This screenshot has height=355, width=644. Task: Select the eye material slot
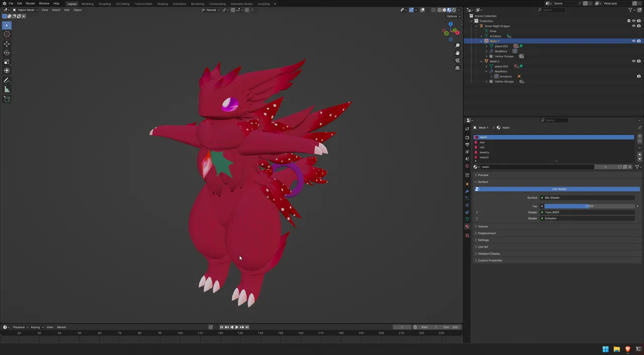(x=553, y=143)
